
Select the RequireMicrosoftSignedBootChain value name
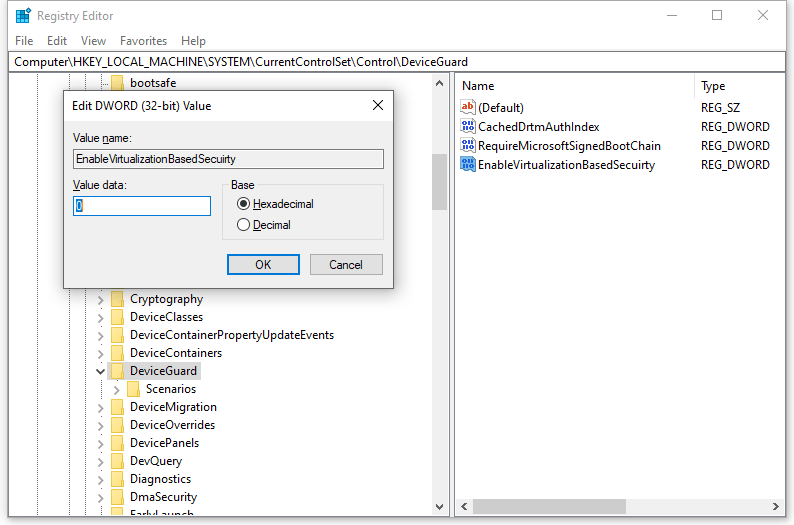(x=569, y=146)
